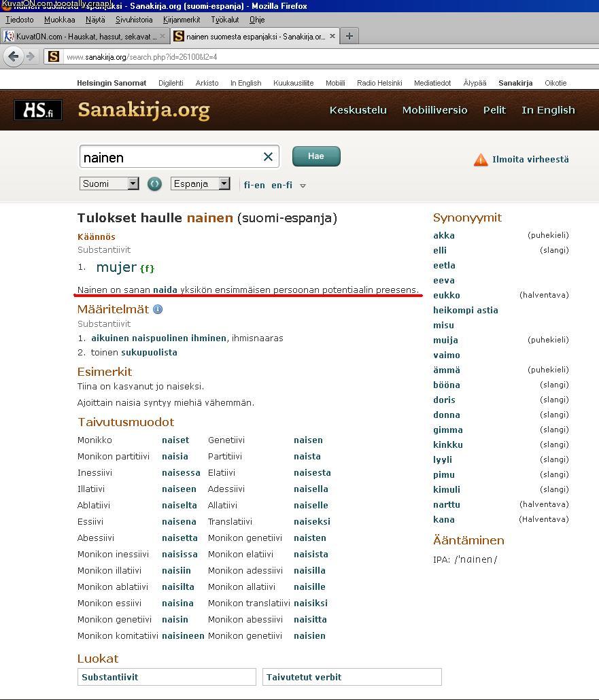
Task: Click the synonym eukko
Action: pyautogui.click(x=447, y=295)
